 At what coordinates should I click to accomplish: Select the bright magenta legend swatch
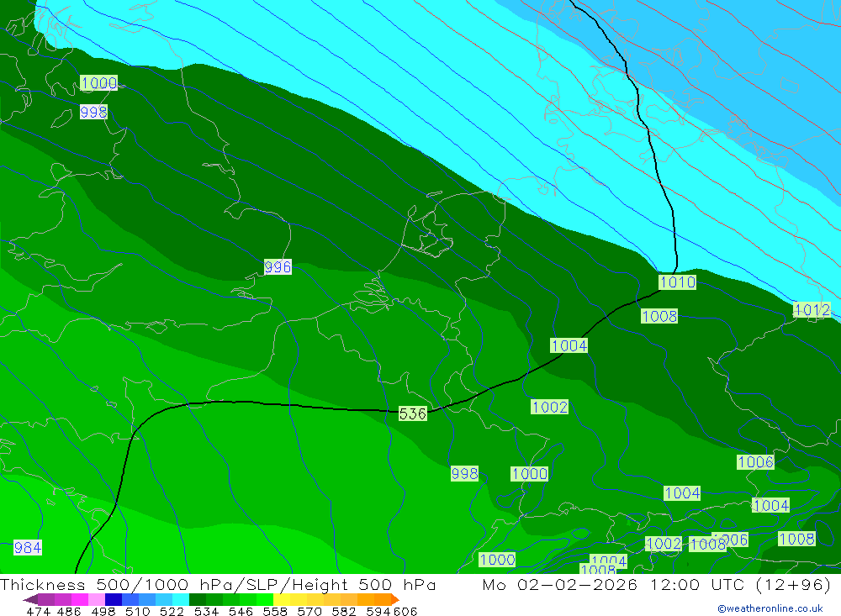pos(80,599)
